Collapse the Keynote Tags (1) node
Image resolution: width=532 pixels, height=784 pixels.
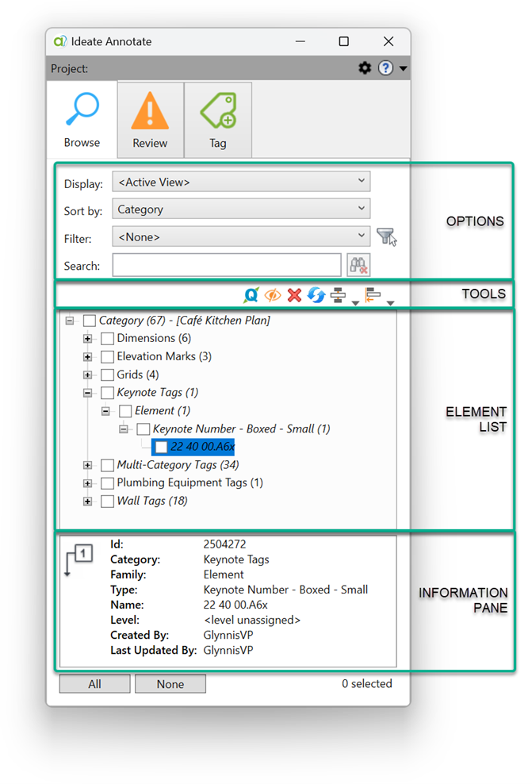[x=88, y=393]
